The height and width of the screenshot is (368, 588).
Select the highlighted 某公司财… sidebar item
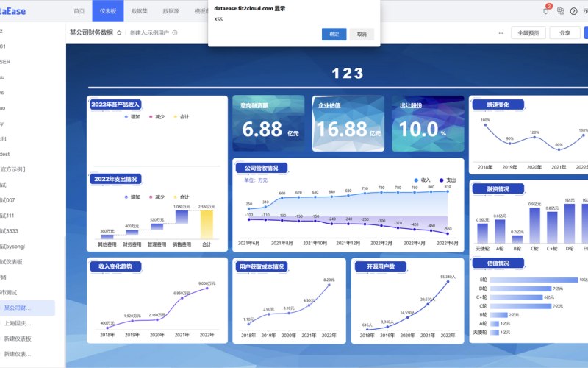(27, 308)
